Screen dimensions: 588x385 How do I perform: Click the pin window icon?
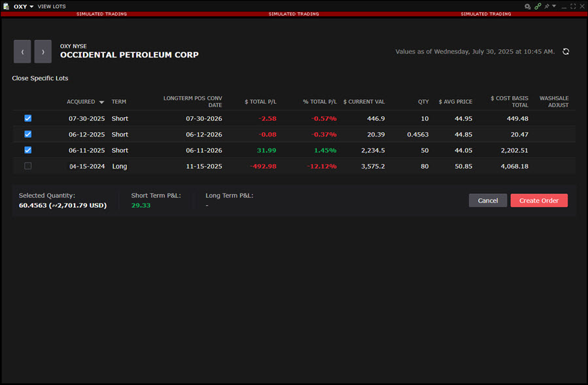(x=547, y=6)
